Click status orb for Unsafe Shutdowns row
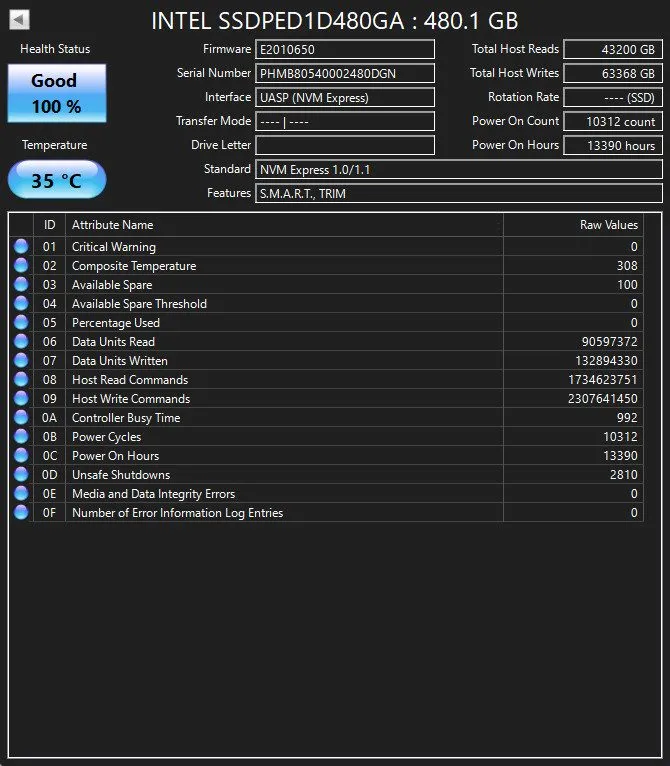 21,474
